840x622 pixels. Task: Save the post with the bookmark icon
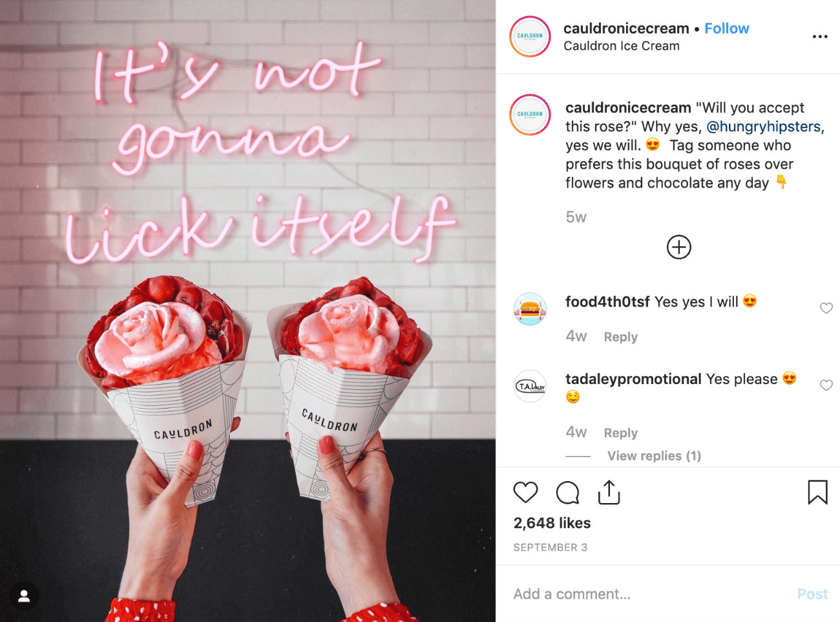tap(817, 492)
